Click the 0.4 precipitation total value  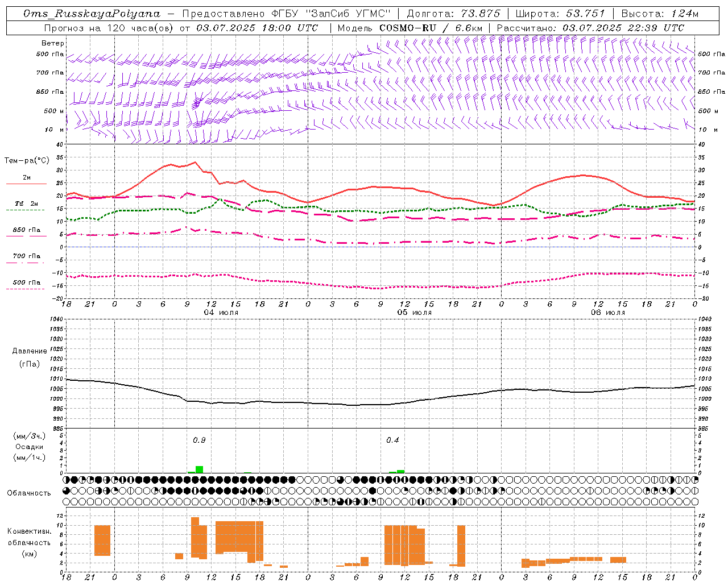tap(392, 440)
